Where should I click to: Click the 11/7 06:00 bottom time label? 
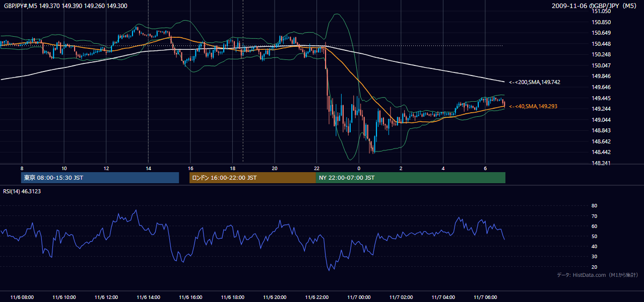coord(485,297)
